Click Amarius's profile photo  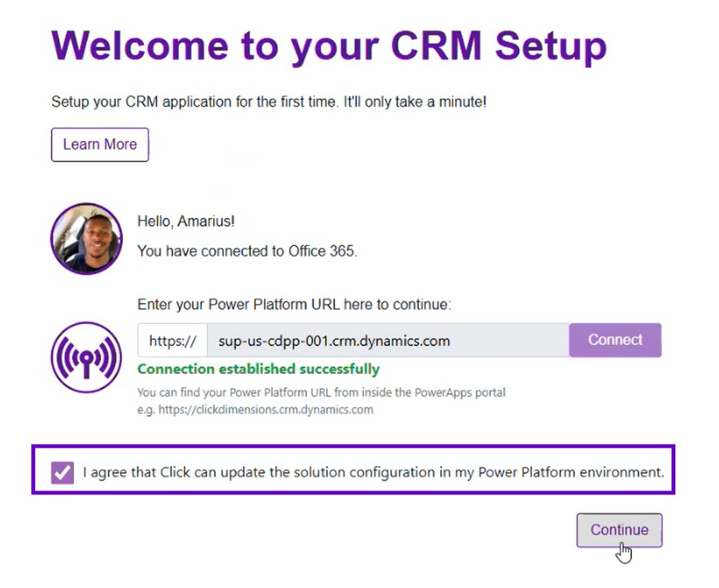click(x=86, y=239)
